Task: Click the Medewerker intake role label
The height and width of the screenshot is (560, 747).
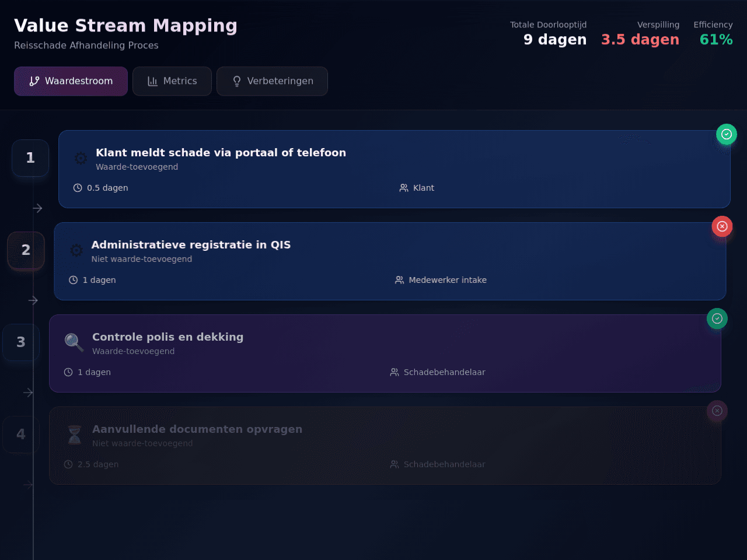Action: (x=448, y=280)
